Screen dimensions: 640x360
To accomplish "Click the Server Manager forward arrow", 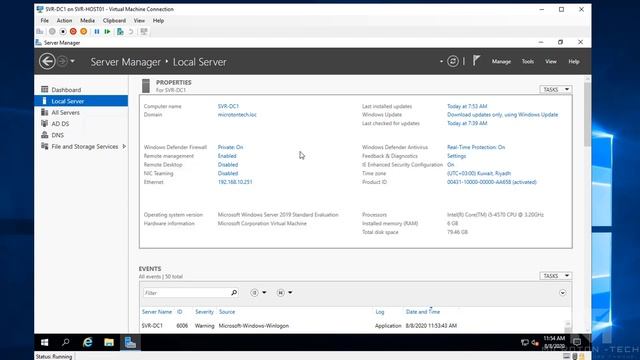I will (x=62, y=62).
